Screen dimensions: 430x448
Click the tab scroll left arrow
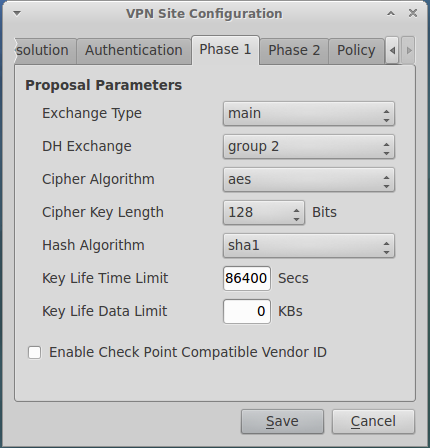tap(392, 50)
